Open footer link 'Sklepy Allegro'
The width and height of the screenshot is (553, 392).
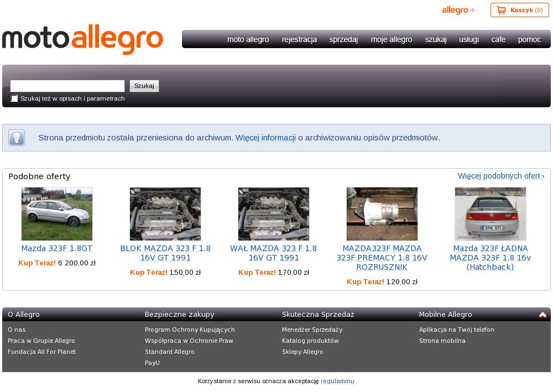302,352
